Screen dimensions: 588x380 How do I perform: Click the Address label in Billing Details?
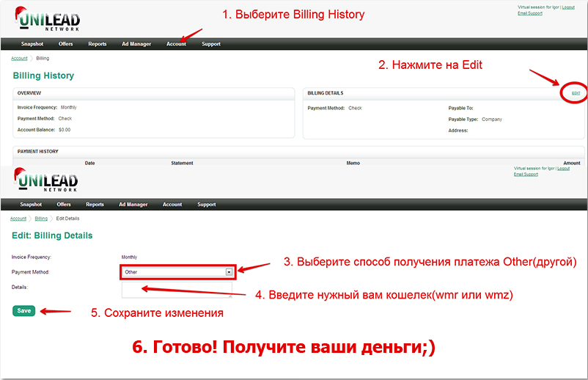click(x=458, y=131)
